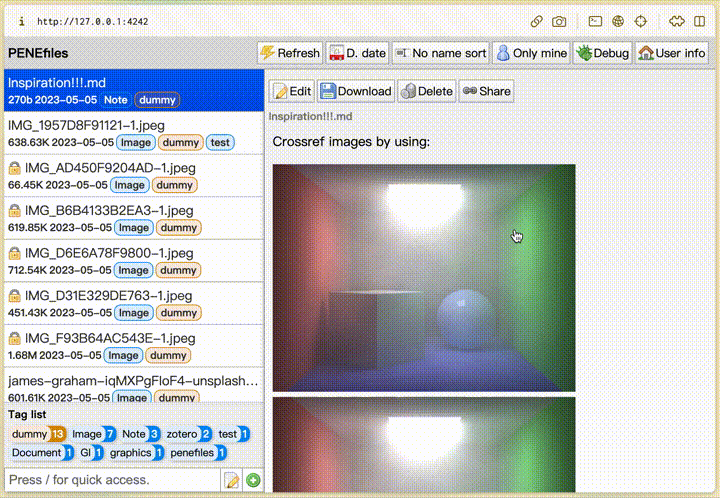
Task: Click the test tag on IMG_1957D8F91121-1.jpeg
Action: (220, 143)
